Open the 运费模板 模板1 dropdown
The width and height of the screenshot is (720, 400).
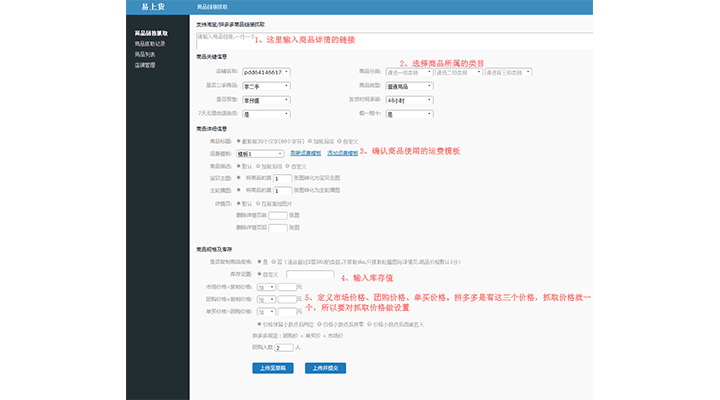(x=260, y=154)
